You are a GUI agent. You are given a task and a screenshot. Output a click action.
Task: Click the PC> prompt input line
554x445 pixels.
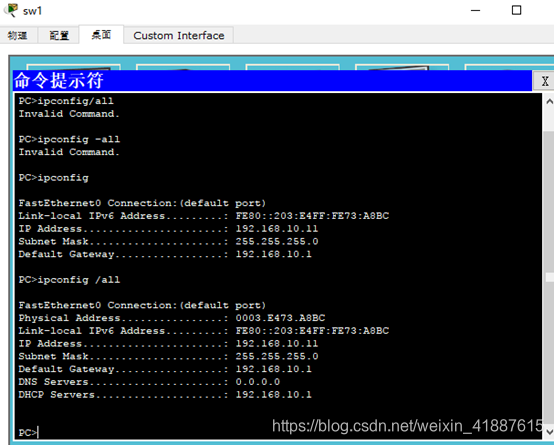click(28, 432)
